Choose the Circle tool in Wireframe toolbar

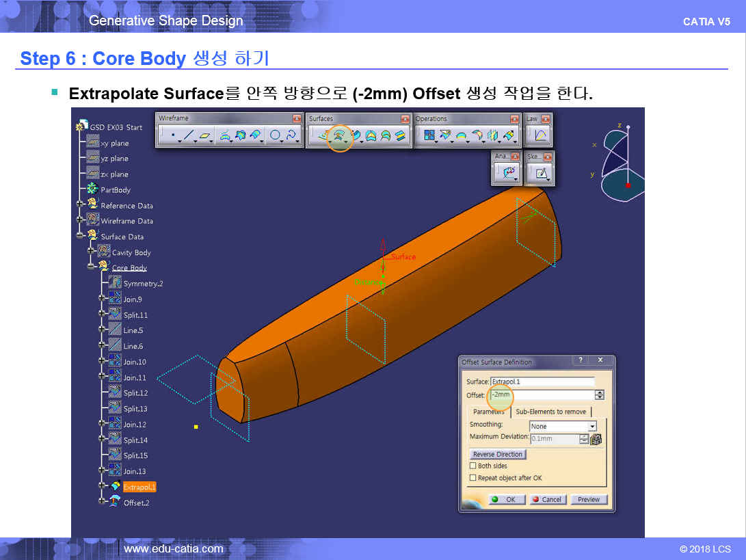[x=275, y=136]
